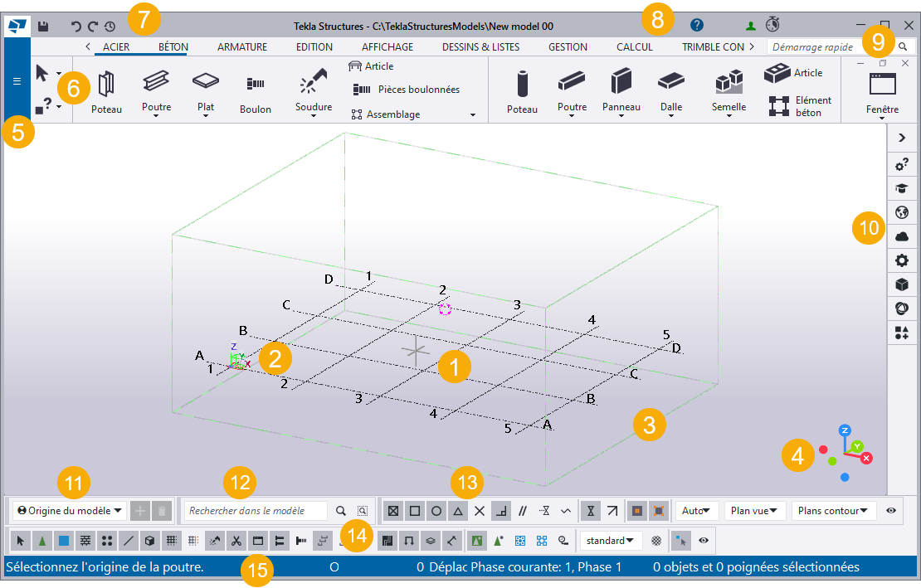Toggle eye icon on snapping toolbar
921x588 pixels.
pos(891,511)
